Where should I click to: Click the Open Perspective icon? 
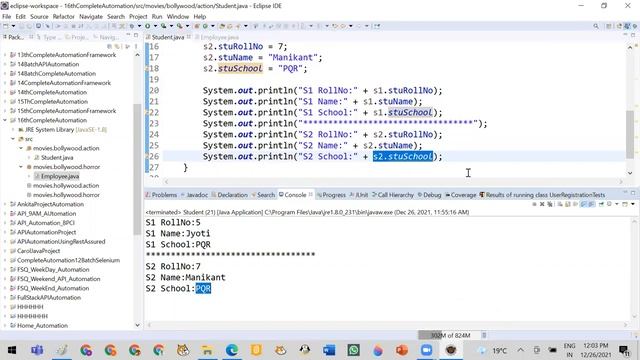(x=609, y=26)
